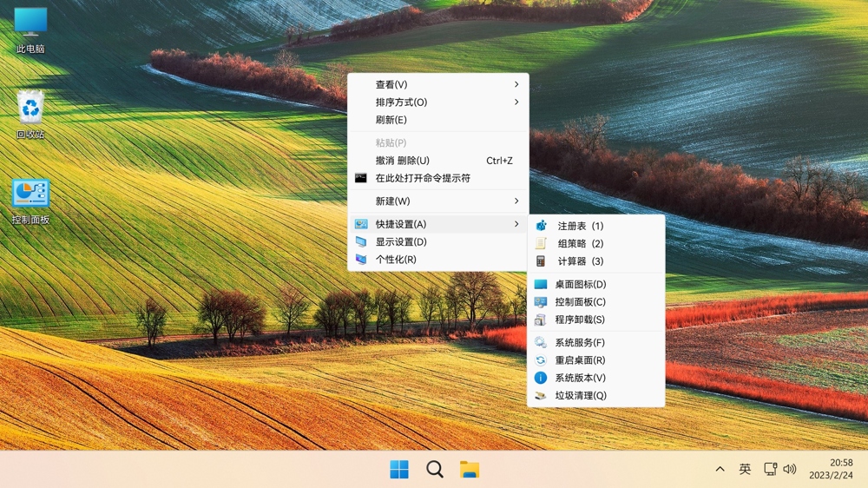Select 在此处打开命令提示符 menu entry
The image size is (868, 488).
point(423,178)
